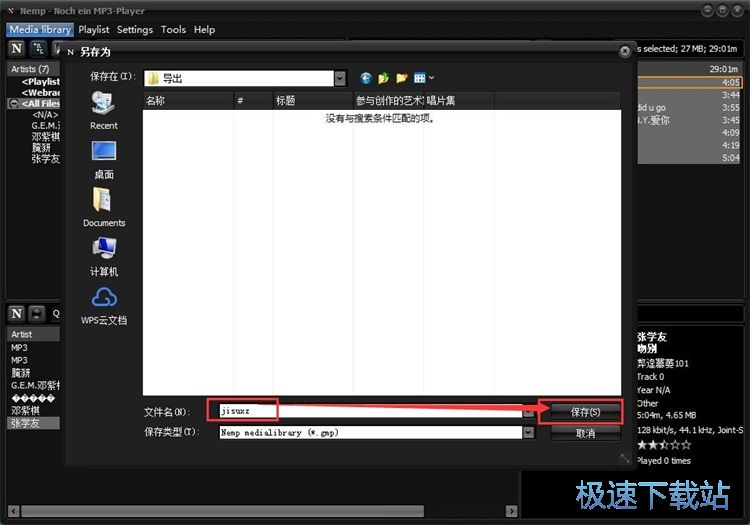
Task: Select the <Webradio entry in the tree
Action: click(41, 93)
